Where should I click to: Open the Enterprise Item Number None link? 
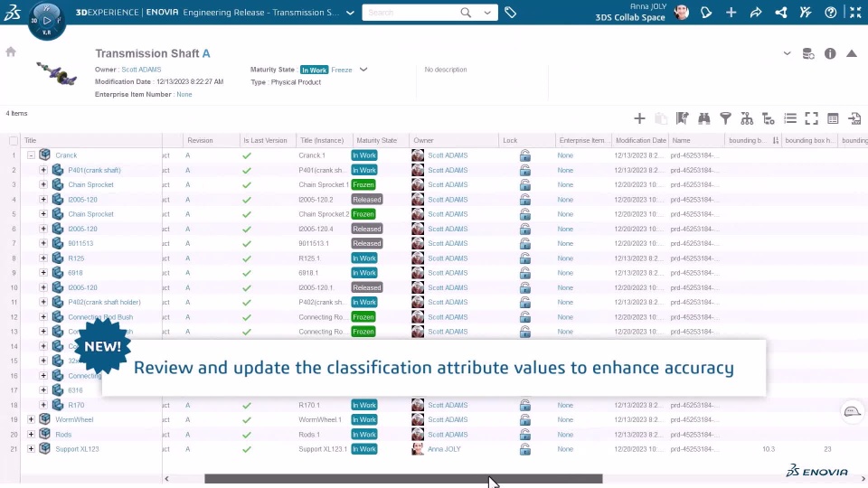point(184,95)
